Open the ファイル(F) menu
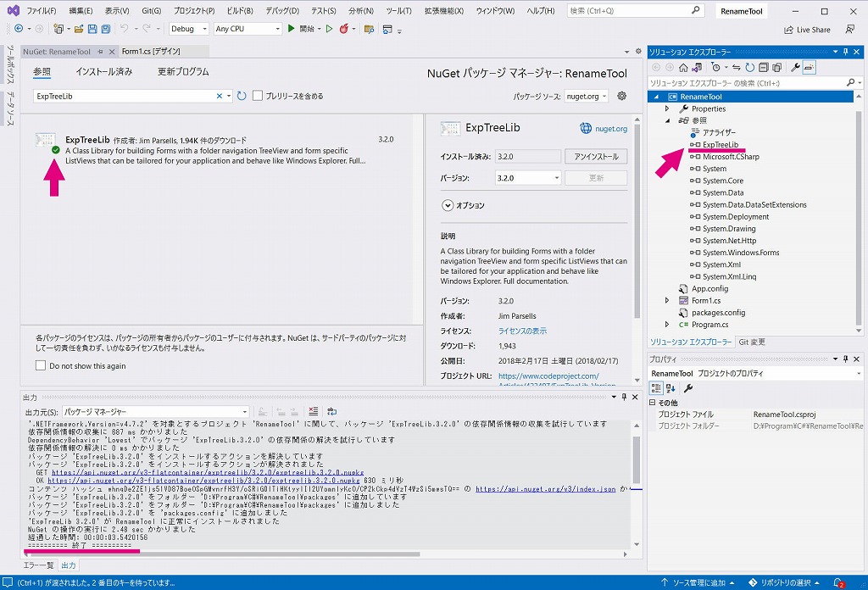 pyautogui.click(x=42, y=10)
